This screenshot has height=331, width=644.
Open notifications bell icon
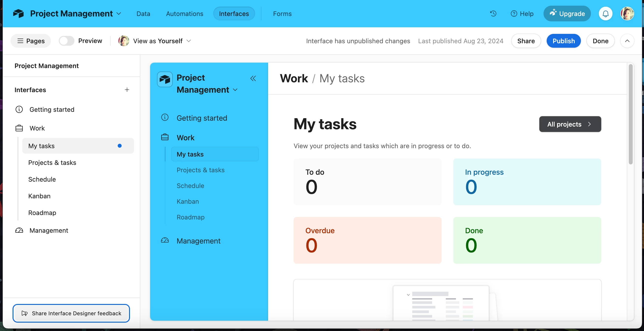[x=605, y=14]
